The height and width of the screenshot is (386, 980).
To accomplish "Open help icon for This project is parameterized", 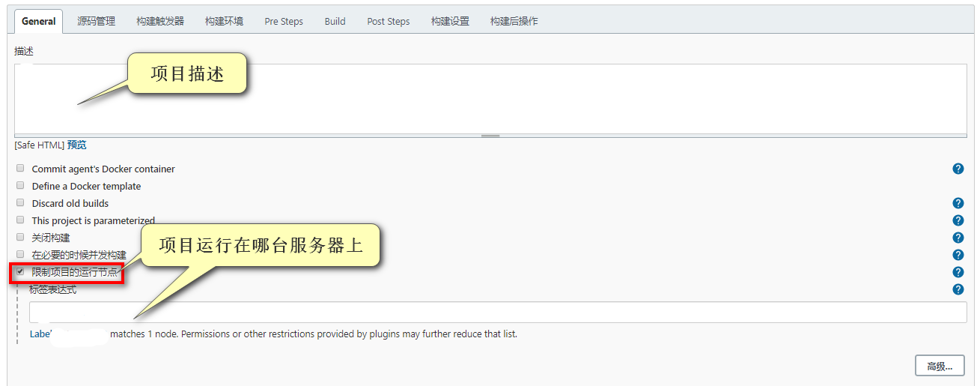I will click(958, 220).
